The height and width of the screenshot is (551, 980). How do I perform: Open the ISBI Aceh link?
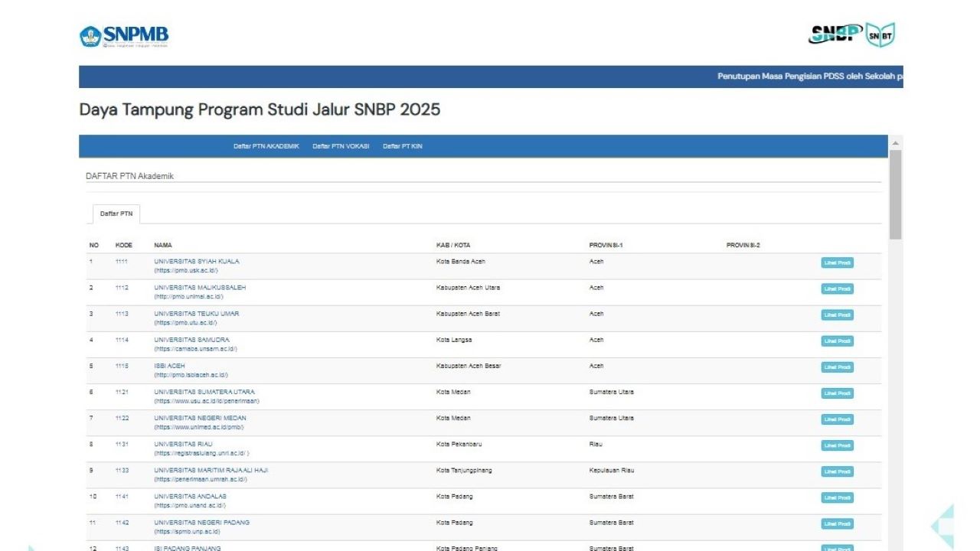tap(169, 366)
